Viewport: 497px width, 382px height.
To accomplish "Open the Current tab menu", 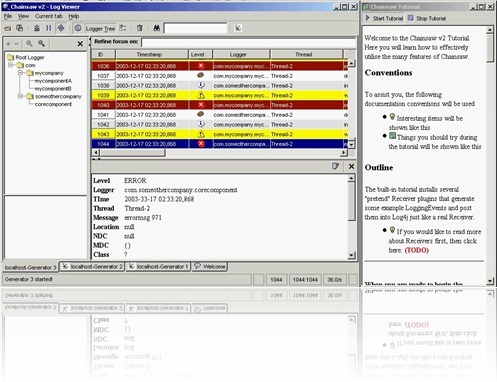I will 49,16.
